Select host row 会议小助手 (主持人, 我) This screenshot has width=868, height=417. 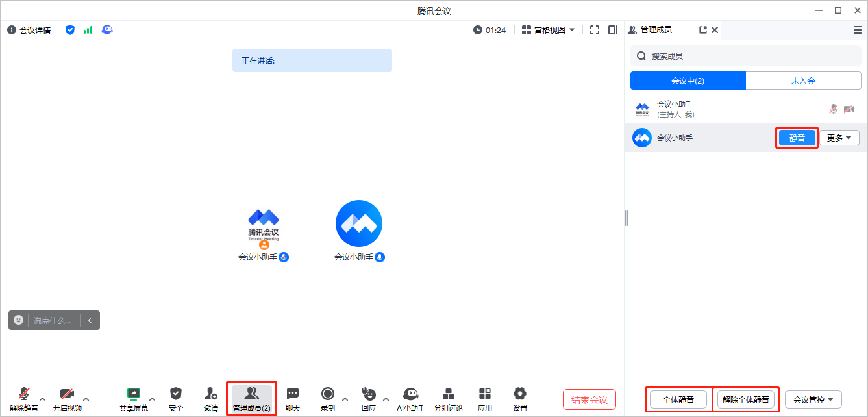[746, 109]
